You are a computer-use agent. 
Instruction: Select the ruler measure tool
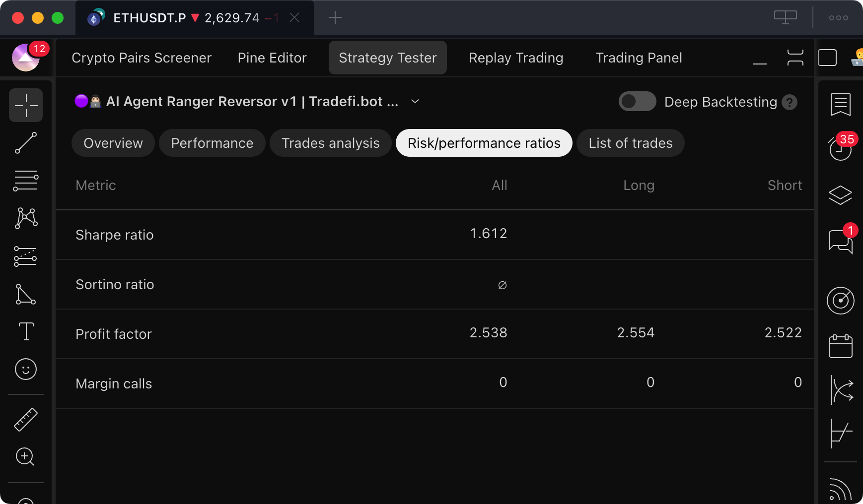(26, 420)
